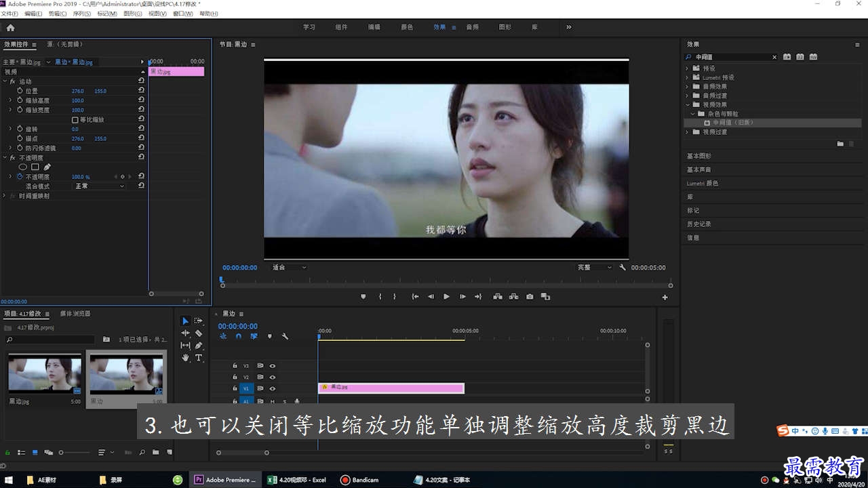Viewport: 868px width, 488px height.
Task: Toggle V2 track output eye
Action: [x=273, y=377]
